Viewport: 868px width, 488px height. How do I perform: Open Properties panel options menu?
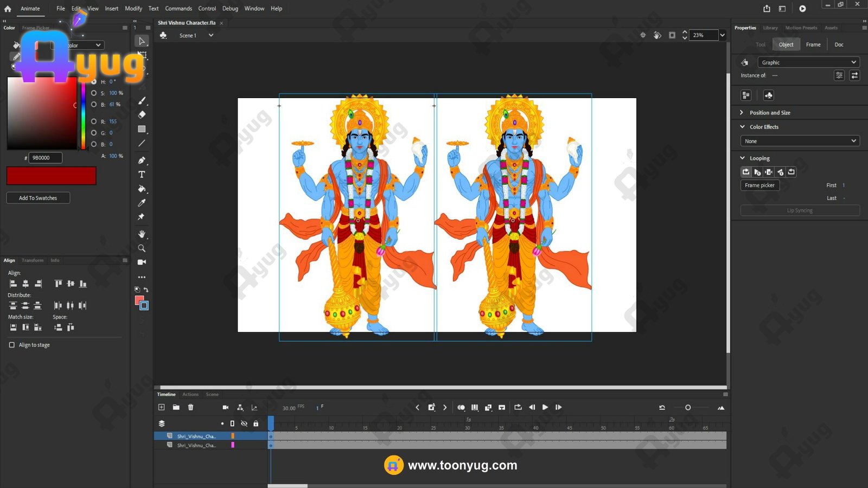(x=864, y=28)
